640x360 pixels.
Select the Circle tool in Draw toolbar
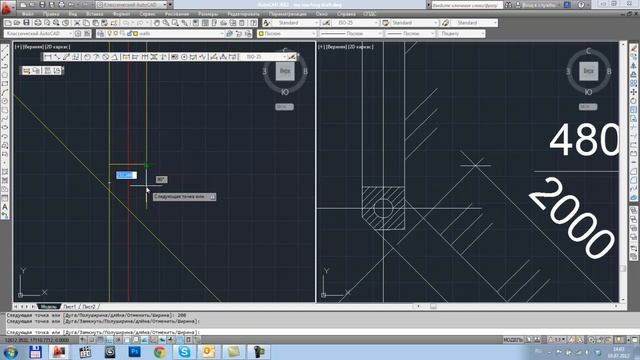tap(5, 101)
